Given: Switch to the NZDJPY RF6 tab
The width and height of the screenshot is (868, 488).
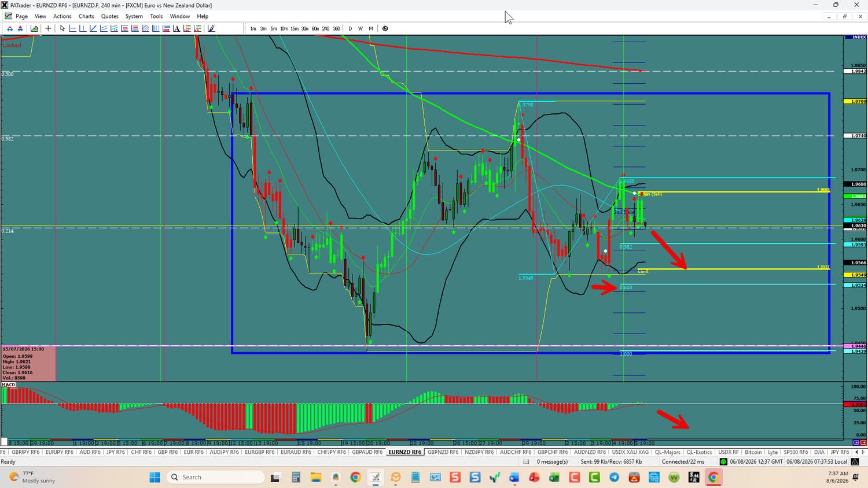Looking at the screenshot, I should click(480, 452).
